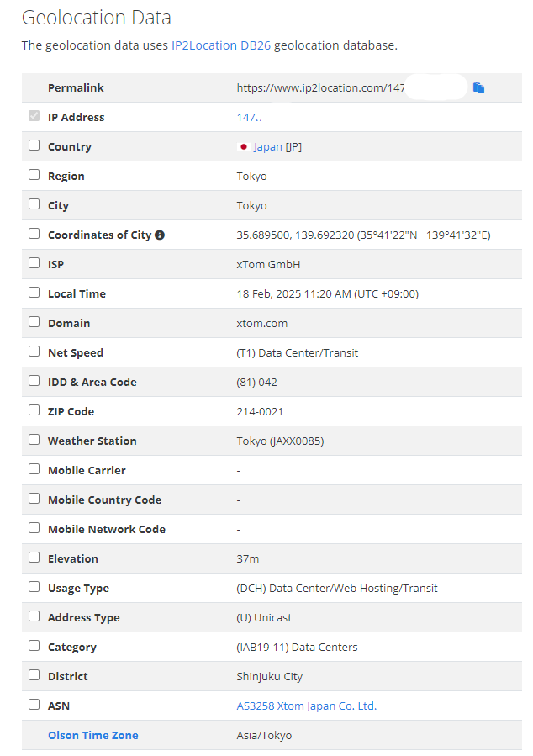The height and width of the screenshot is (756, 533).
Task: Open the IP2Location DB26 link
Action: [221, 45]
